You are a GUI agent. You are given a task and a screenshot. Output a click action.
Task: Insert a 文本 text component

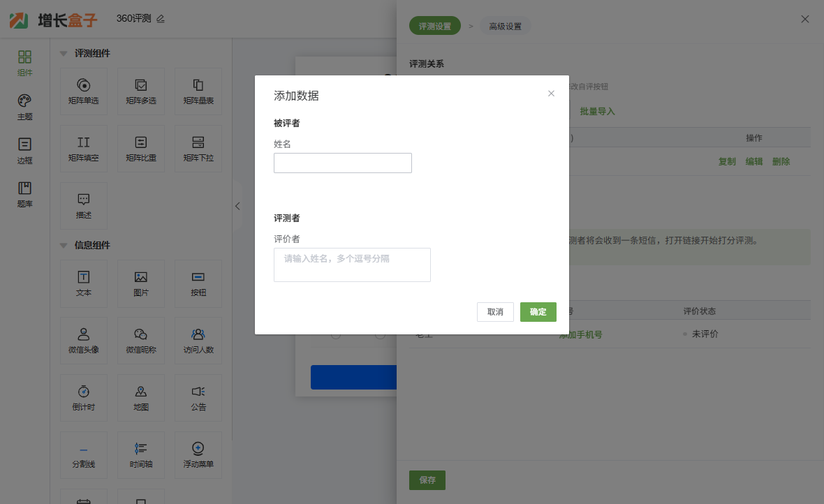click(x=84, y=284)
